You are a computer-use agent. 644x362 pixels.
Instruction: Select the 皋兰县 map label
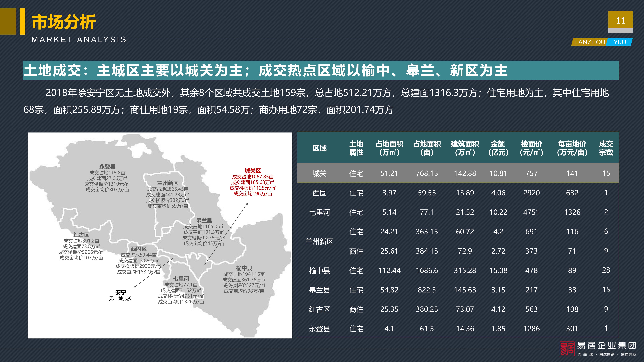[204, 220]
